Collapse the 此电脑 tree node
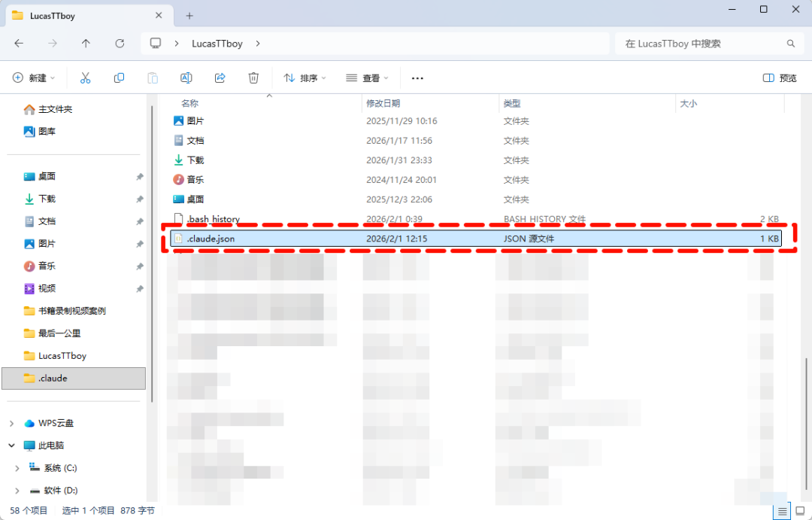812x520 pixels. click(11, 445)
